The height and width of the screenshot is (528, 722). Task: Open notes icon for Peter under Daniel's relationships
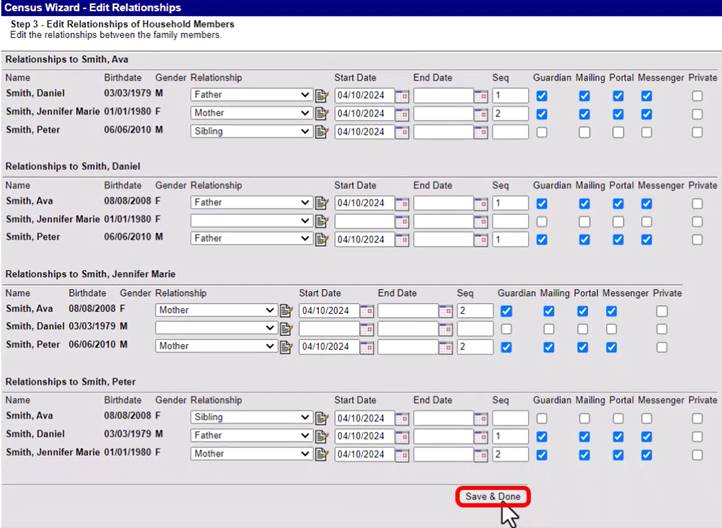point(321,239)
